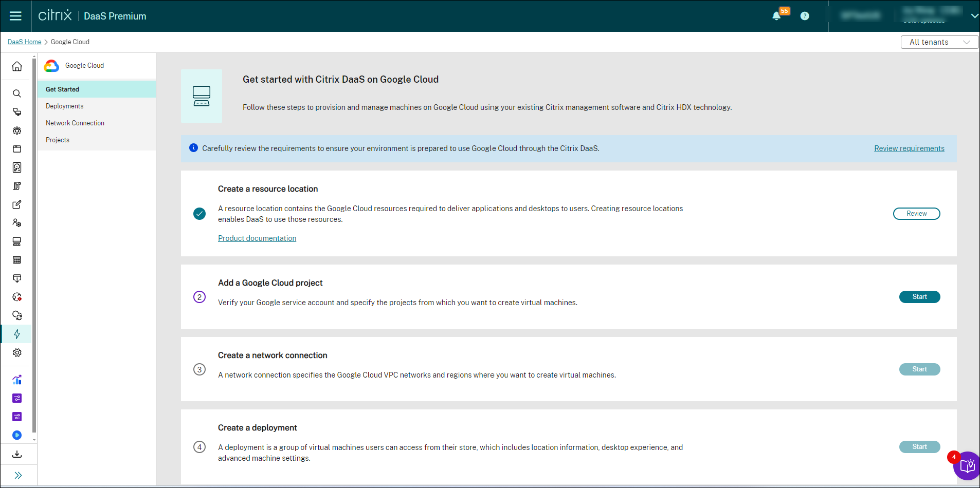The height and width of the screenshot is (488, 980).
Task: Select Network Connection menu item
Action: coord(75,123)
